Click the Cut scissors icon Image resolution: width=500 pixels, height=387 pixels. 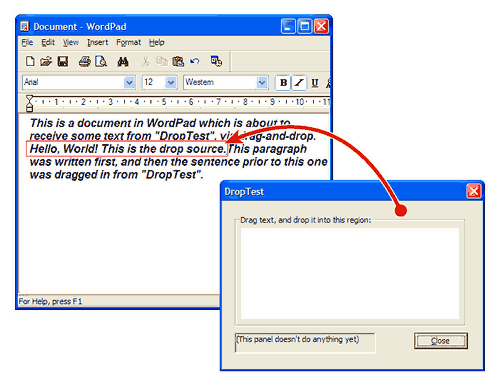[x=145, y=62]
